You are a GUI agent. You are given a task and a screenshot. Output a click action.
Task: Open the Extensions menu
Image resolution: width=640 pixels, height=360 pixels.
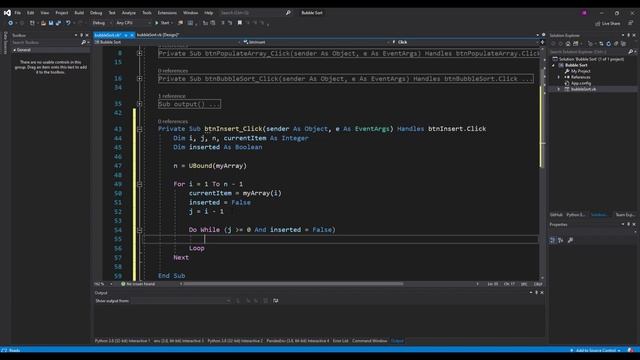(x=167, y=13)
